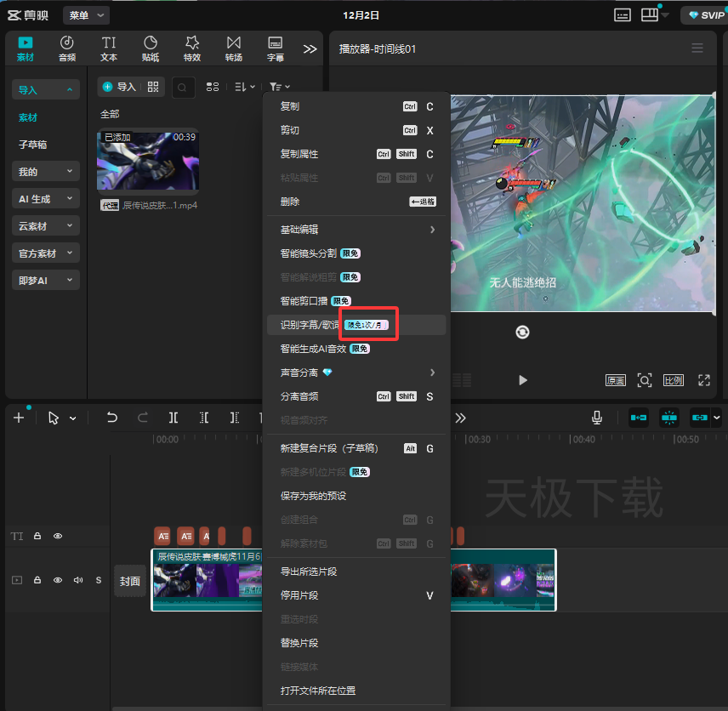Image resolution: width=728 pixels, height=711 pixels.
Task: Mute the main video track audio
Action: 78,580
